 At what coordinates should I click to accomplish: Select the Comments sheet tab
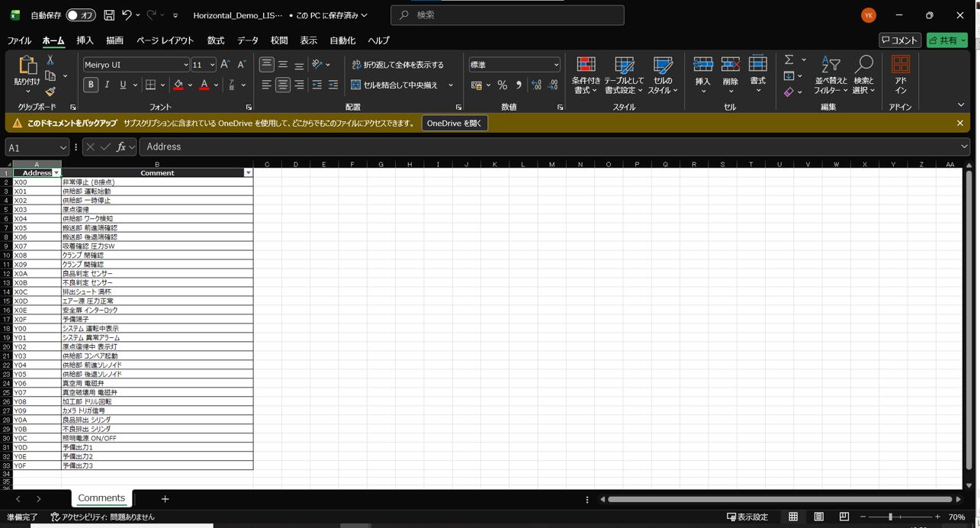coord(101,498)
